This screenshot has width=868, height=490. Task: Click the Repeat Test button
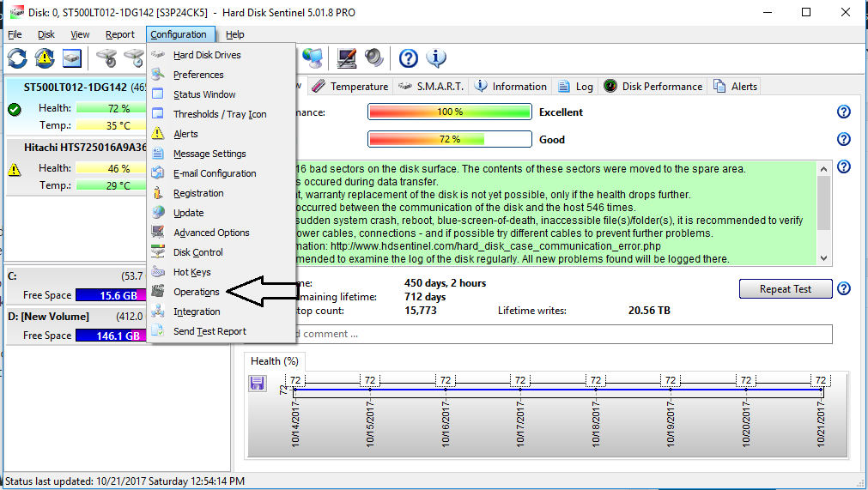click(786, 288)
